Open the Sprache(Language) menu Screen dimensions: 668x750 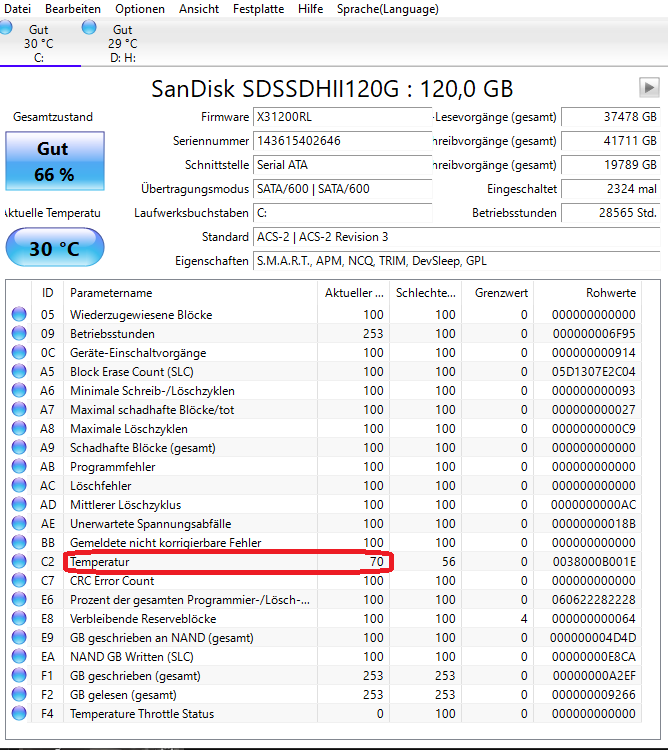click(388, 9)
